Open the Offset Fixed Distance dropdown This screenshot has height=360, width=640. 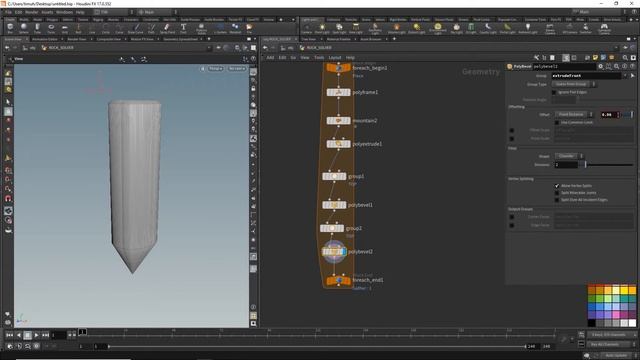574,115
